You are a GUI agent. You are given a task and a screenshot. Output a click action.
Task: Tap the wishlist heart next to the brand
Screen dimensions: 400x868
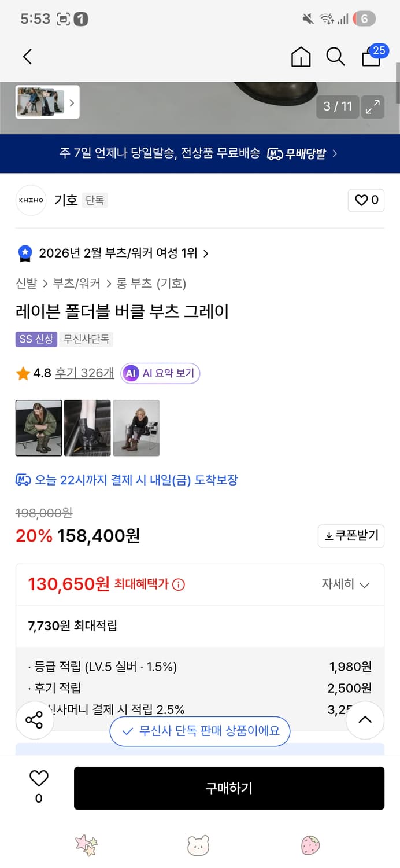(366, 200)
